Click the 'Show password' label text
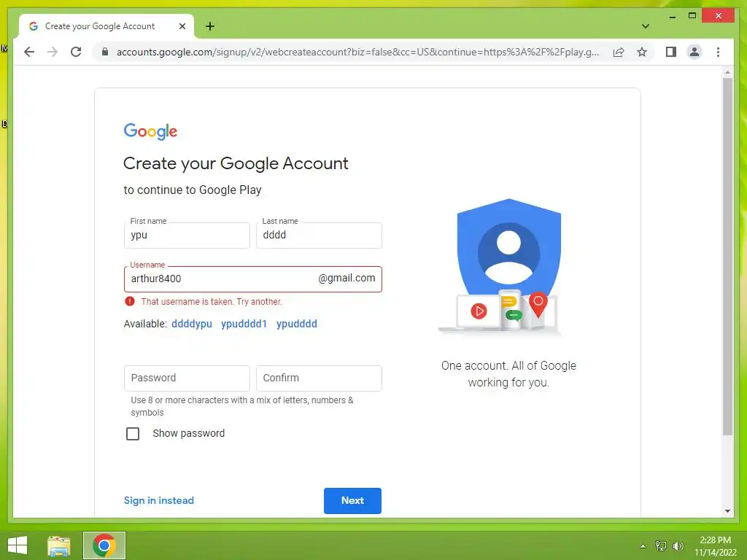Viewport: 747px width, 560px height. tap(189, 433)
